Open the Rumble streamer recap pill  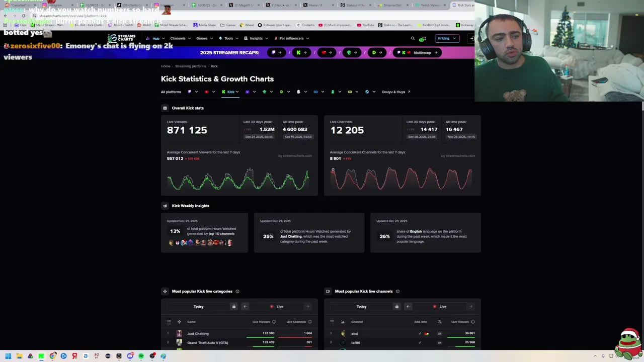(377, 52)
